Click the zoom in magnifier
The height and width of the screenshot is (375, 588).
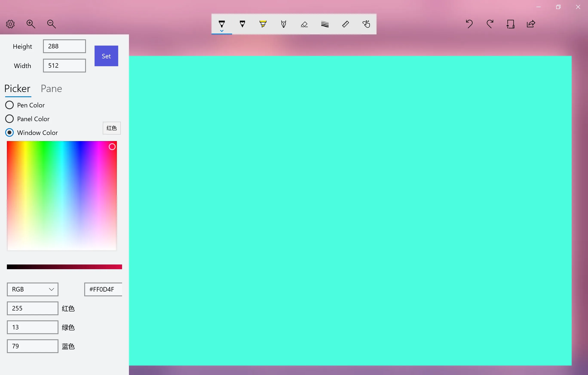coord(31,24)
